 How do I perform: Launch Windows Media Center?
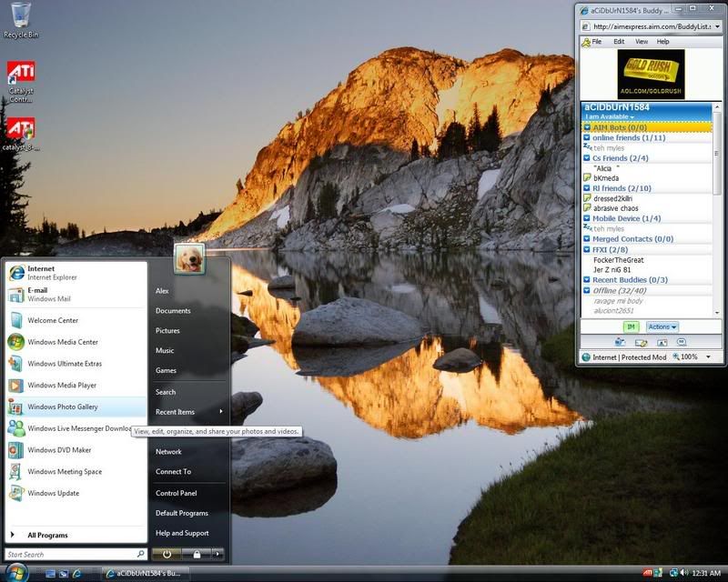[76, 342]
